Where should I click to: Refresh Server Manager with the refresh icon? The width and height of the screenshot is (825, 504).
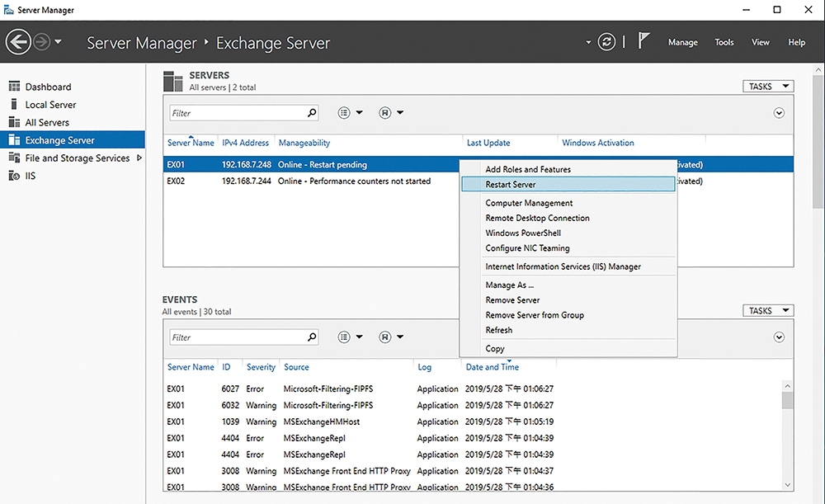click(x=606, y=41)
